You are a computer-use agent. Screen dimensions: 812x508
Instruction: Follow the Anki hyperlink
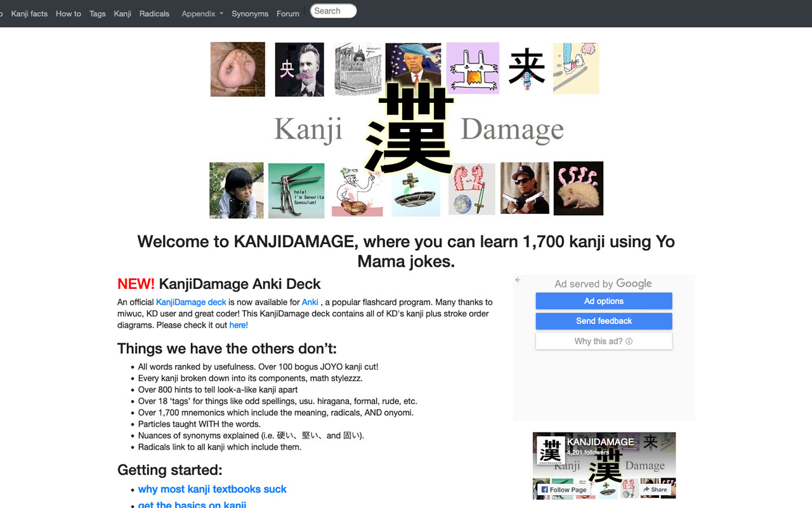pos(310,302)
